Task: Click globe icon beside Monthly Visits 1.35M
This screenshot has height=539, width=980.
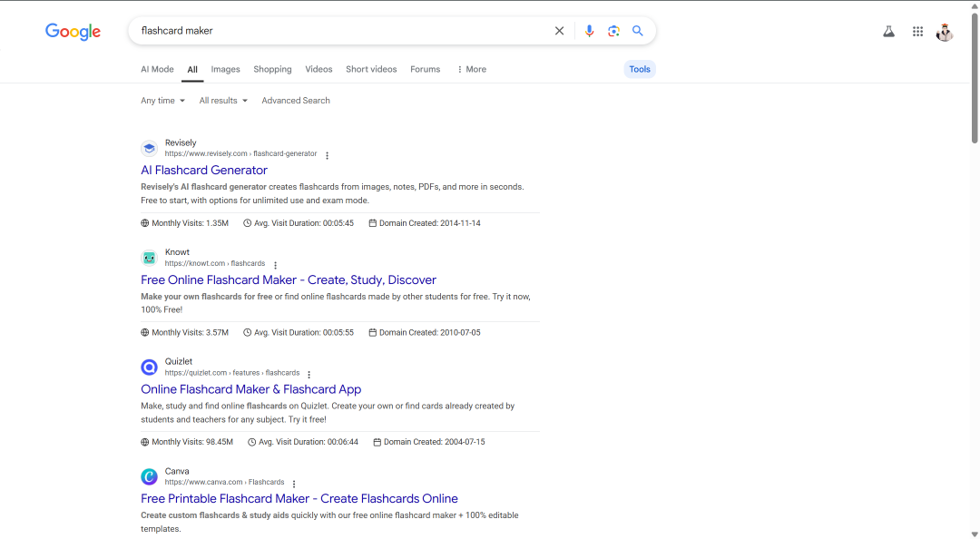Action: [145, 223]
